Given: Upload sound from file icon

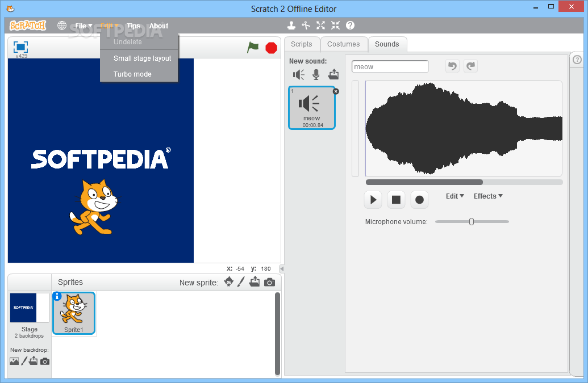Looking at the screenshot, I should [333, 74].
